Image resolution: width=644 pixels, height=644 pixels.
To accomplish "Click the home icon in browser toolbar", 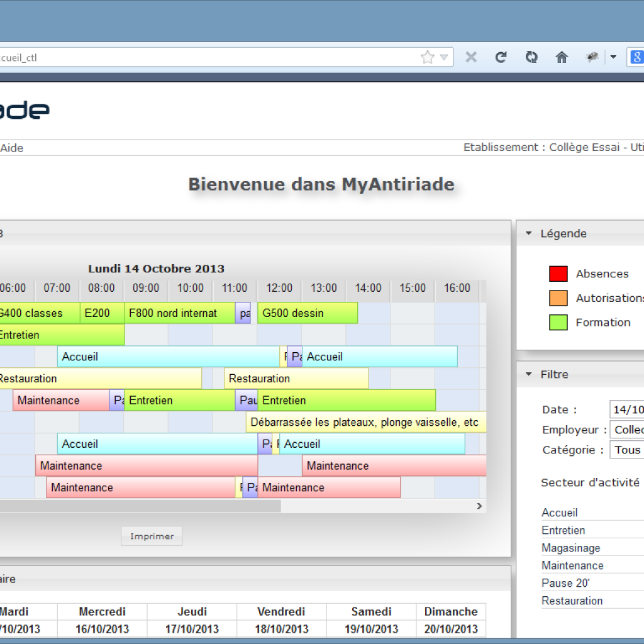I will pyautogui.click(x=562, y=57).
